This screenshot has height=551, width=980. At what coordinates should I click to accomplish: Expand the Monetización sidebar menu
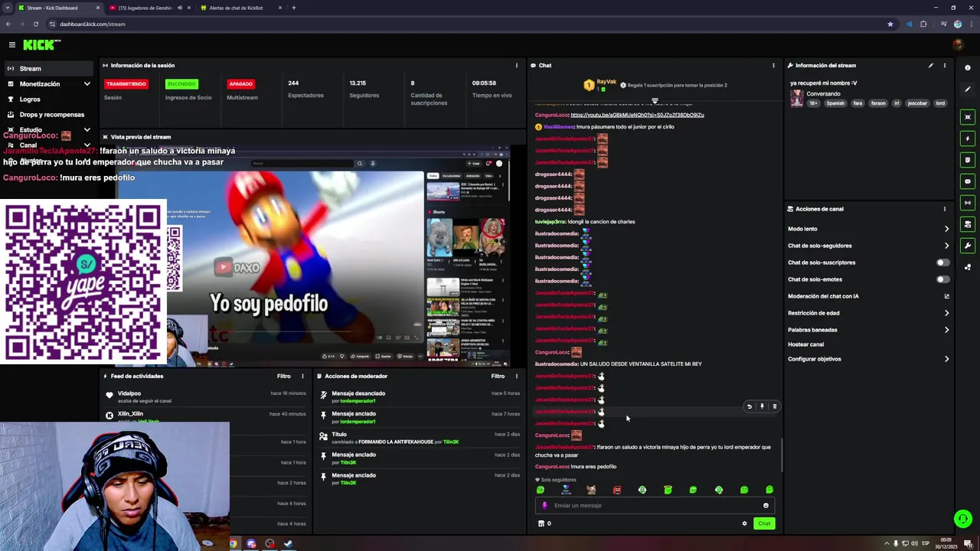(x=47, y=83)
